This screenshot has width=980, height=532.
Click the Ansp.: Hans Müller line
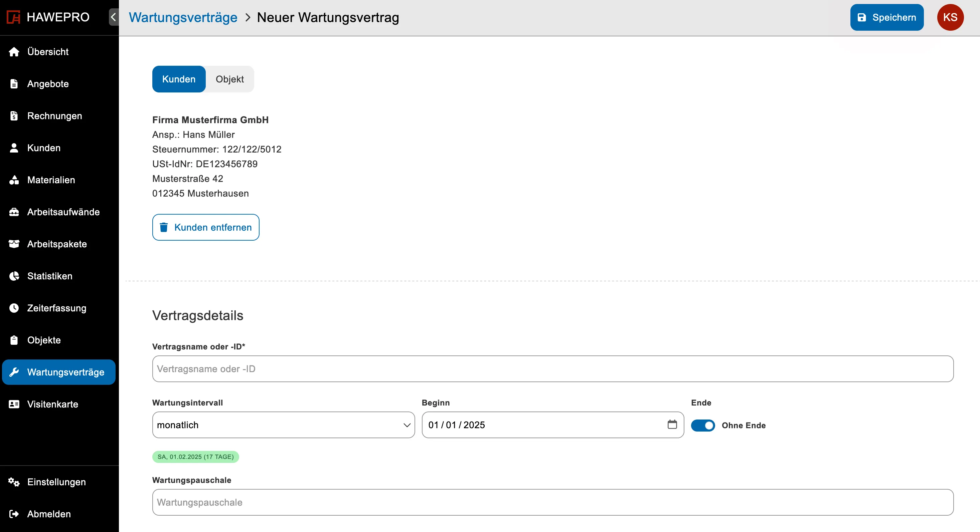coord(194,135)
